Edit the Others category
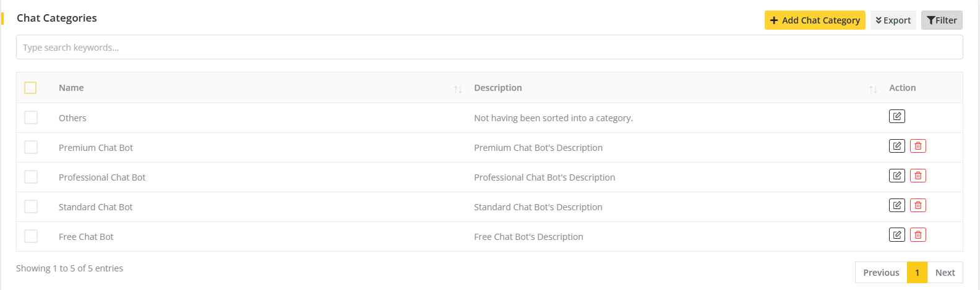Image resolution: width=980 pixels, height=290 pixels. 896,116
